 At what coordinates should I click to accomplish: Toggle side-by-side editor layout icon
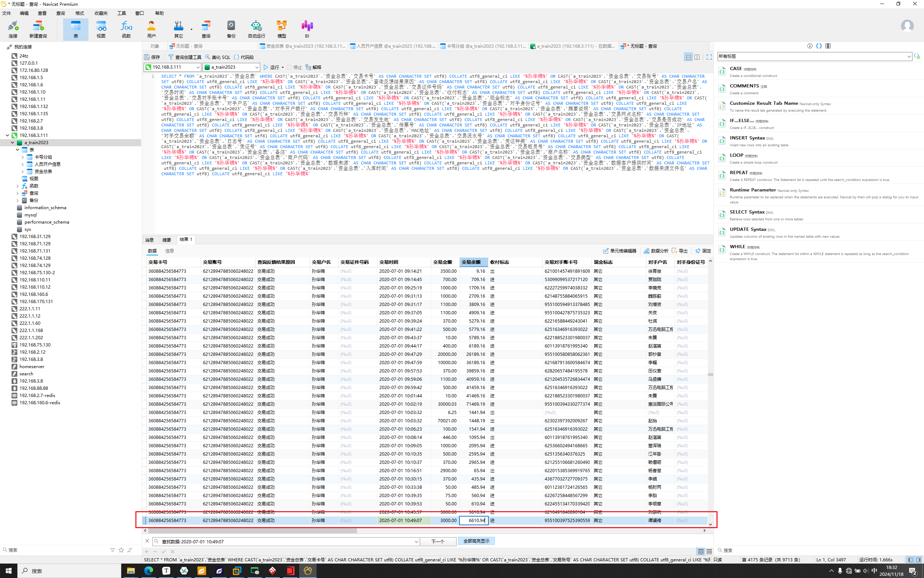(697, 57)
